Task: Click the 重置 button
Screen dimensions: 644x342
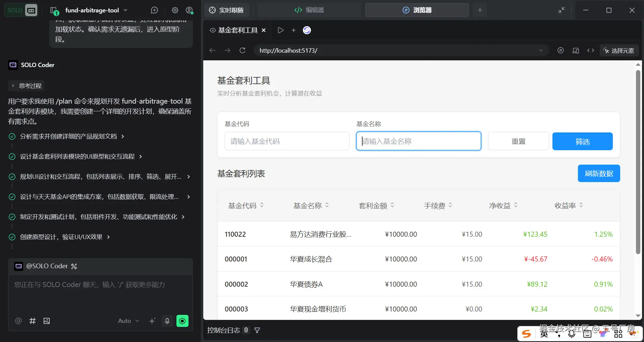Action: [x=519, y=141]
